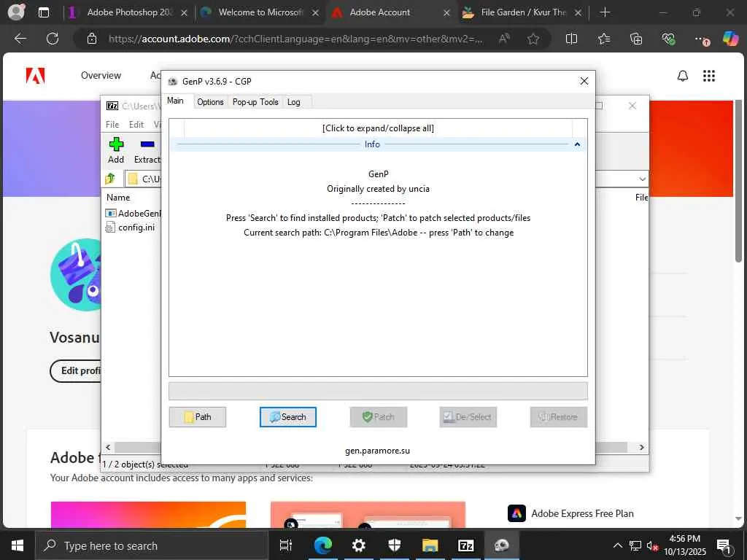The width and height of the screenshot is (747, 560).
Task: Open the Windows Start button
Action: tap(18, 545)
